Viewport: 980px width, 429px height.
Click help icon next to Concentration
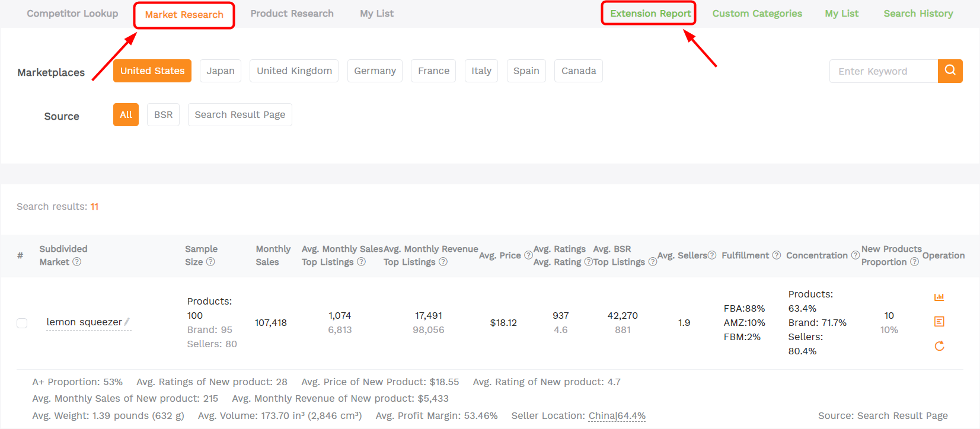point(855,255)
